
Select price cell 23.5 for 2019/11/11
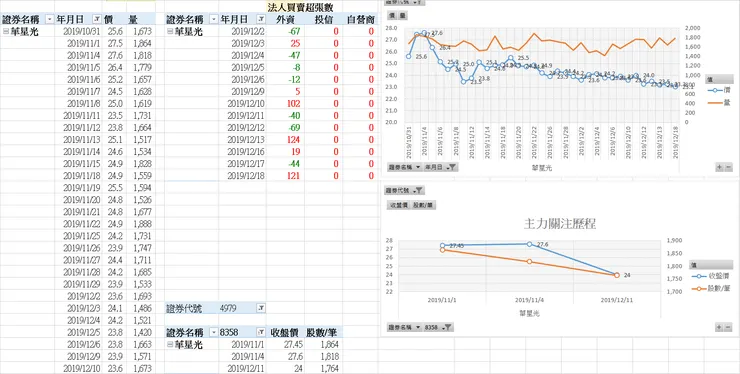pyautogui.click(x=115, y=116)
